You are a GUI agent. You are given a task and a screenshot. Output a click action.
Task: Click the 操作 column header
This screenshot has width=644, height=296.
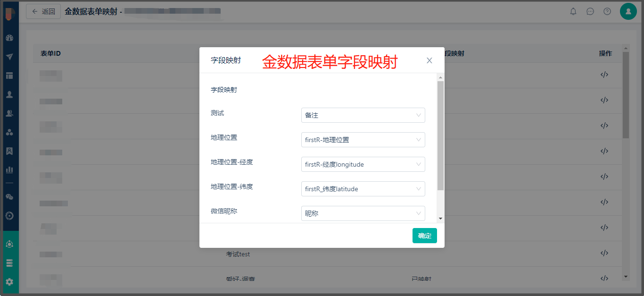pyautogui.click(x=605, y=53)
